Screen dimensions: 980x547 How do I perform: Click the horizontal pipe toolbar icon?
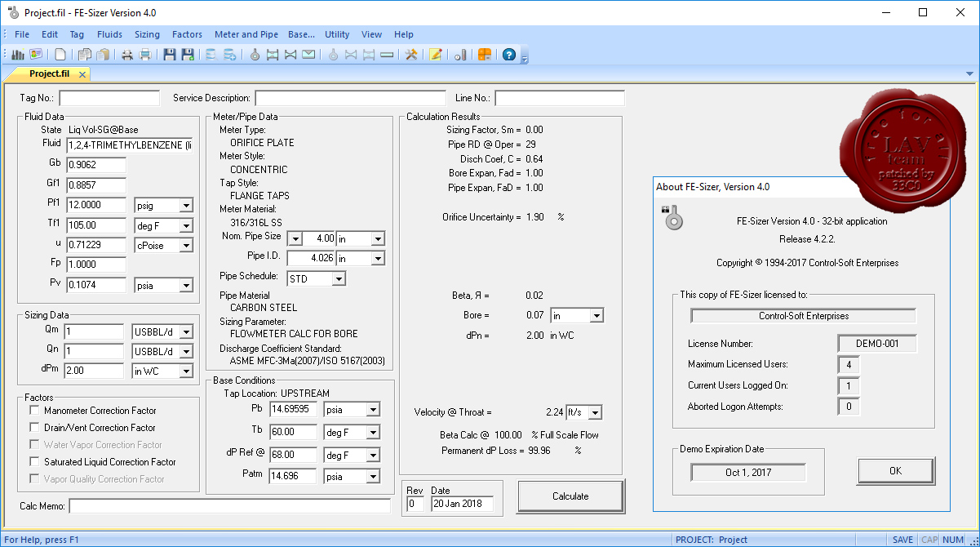tap(387, 55)
